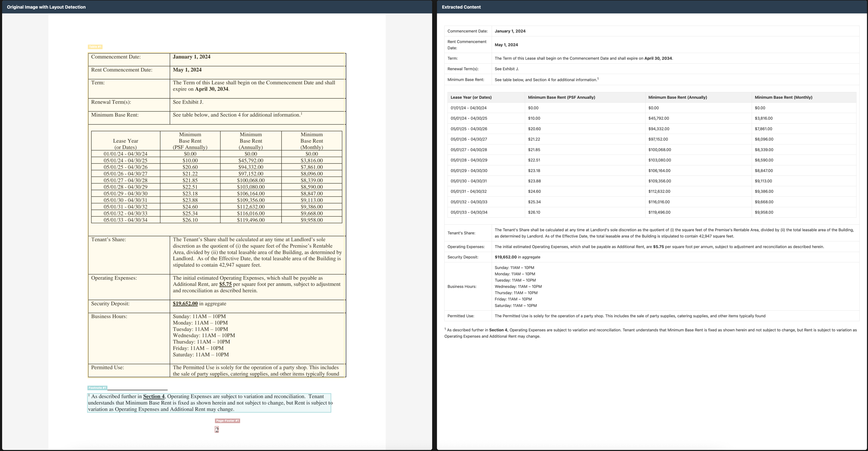Screen dimensions: 868x451
Task: Click the highlighted footnote text block in original
Action: (209, 403)
